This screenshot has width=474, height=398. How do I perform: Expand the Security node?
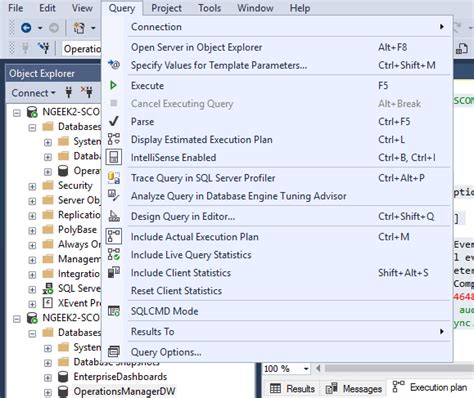32,186
